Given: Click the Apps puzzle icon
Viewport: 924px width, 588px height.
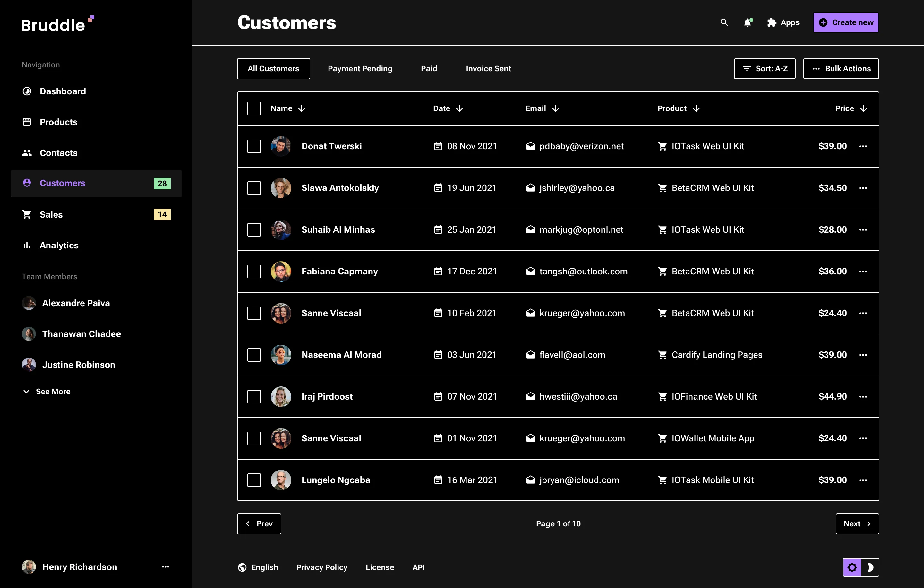Looking at the screenshot, I should pos(772,23).
